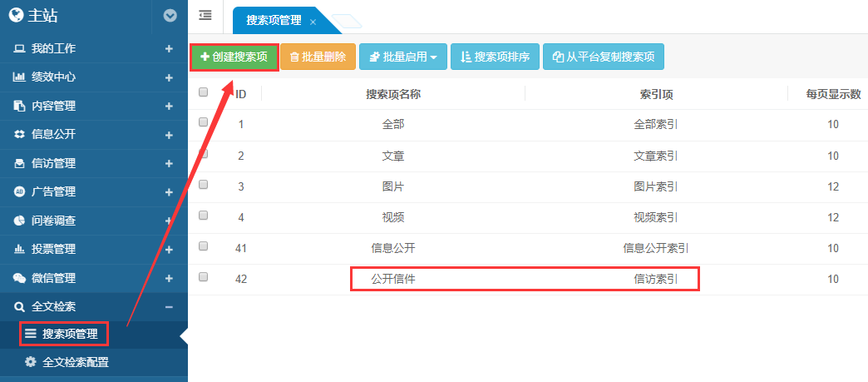Open the site switcher arrow beside 主站
This screenshot has width=868, height=382.
[170, 15]
